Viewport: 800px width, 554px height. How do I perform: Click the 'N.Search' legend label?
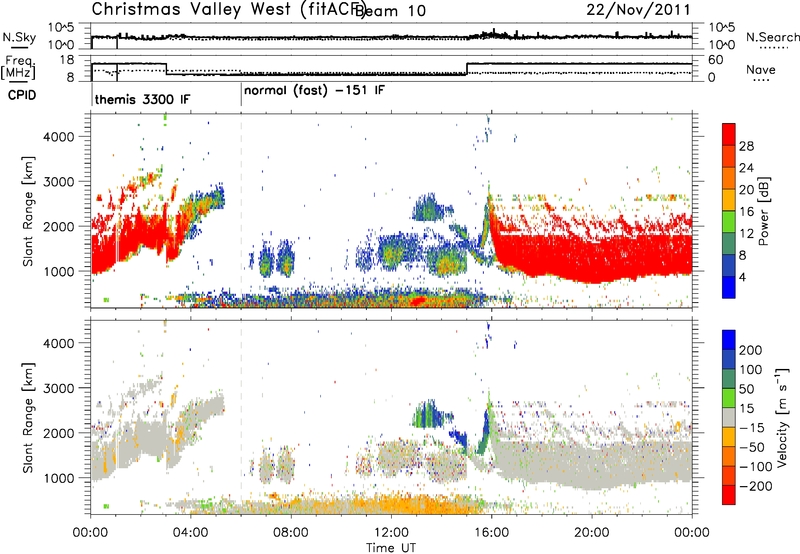pos(772,37)
